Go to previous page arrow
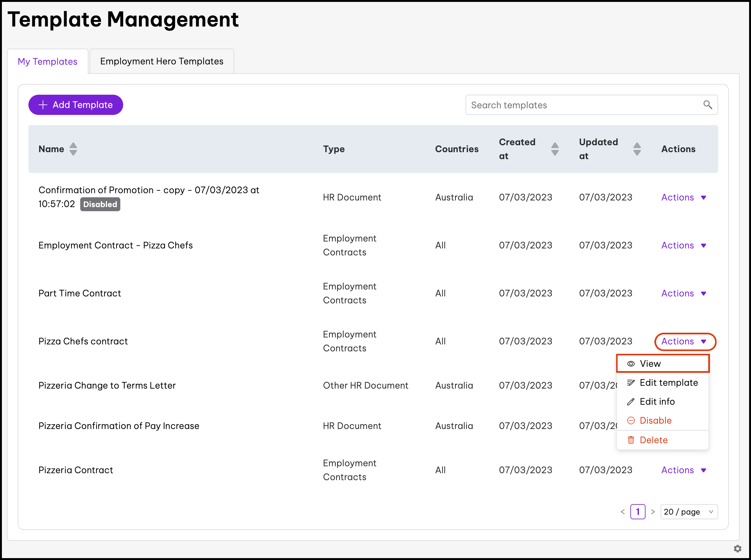 622,511
